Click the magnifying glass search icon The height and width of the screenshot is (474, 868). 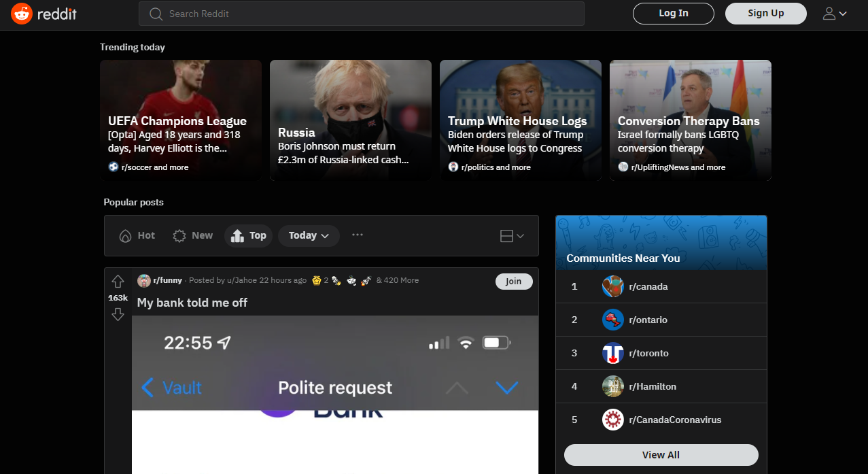[156, 14]
